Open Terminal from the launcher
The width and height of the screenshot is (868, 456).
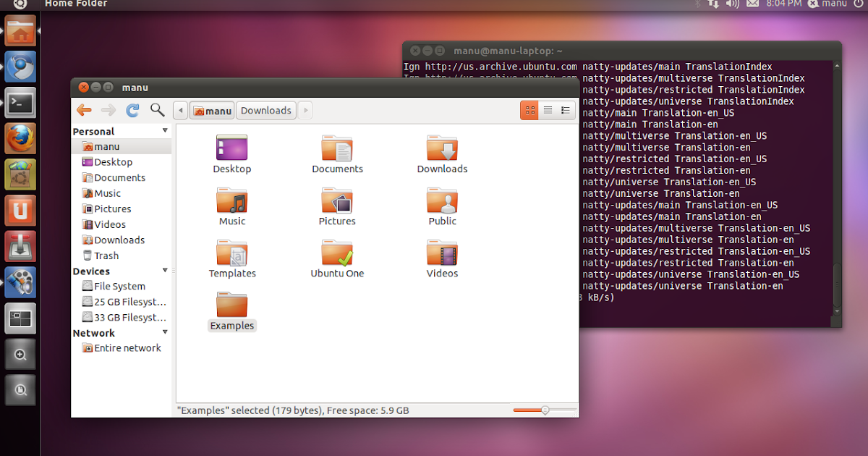(20, 103)
